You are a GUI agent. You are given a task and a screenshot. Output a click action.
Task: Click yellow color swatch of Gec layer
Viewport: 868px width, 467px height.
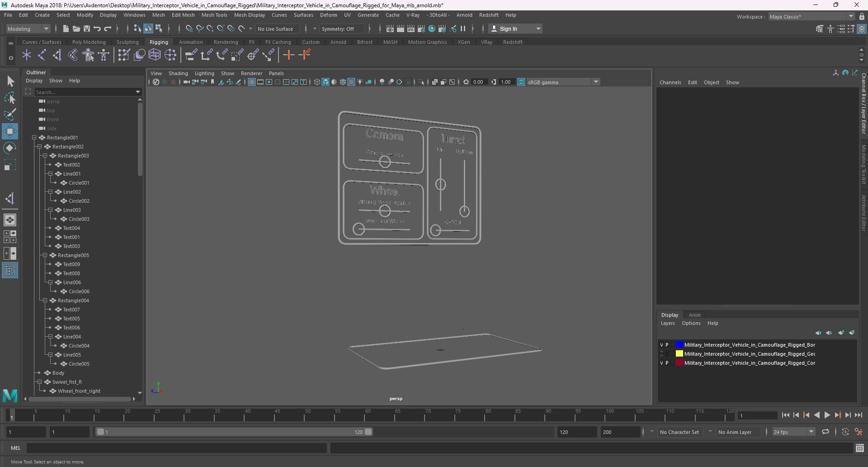679,354
